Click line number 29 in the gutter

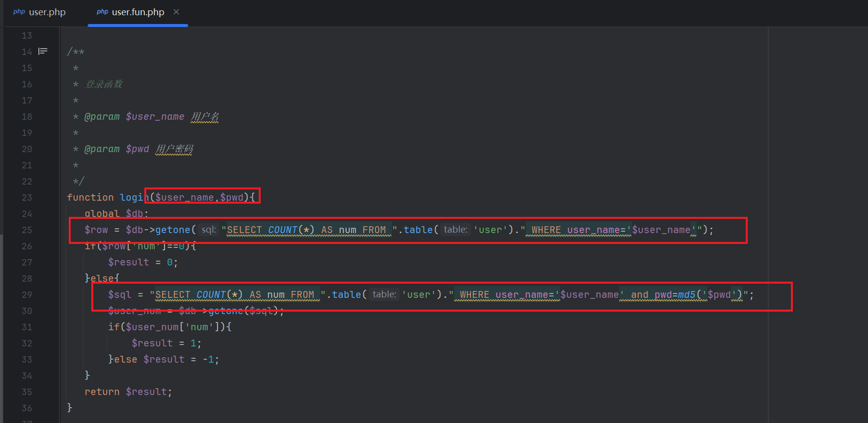tap(27, 295)
